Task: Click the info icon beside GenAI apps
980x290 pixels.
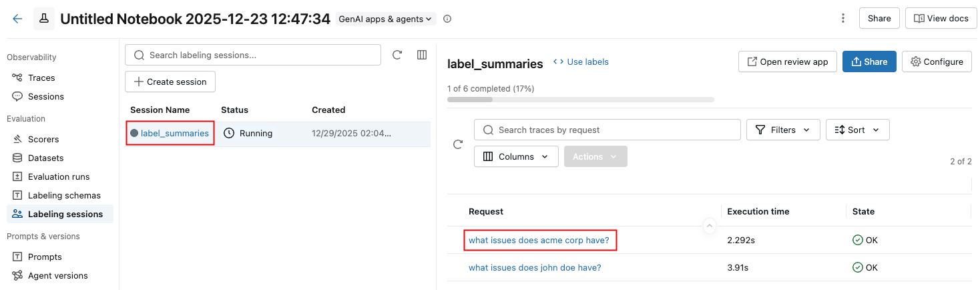Action: pyautogui.click(x=447, y=19)
